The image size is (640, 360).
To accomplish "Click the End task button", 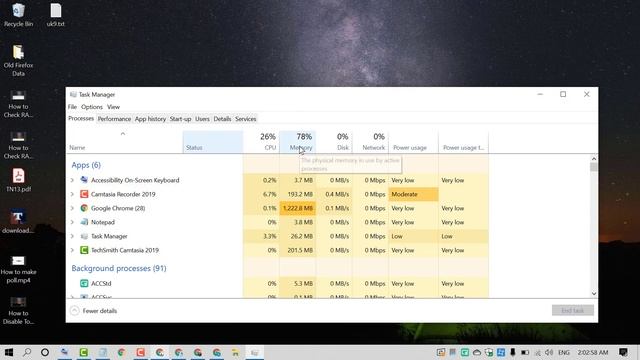I will pos(573,310).
